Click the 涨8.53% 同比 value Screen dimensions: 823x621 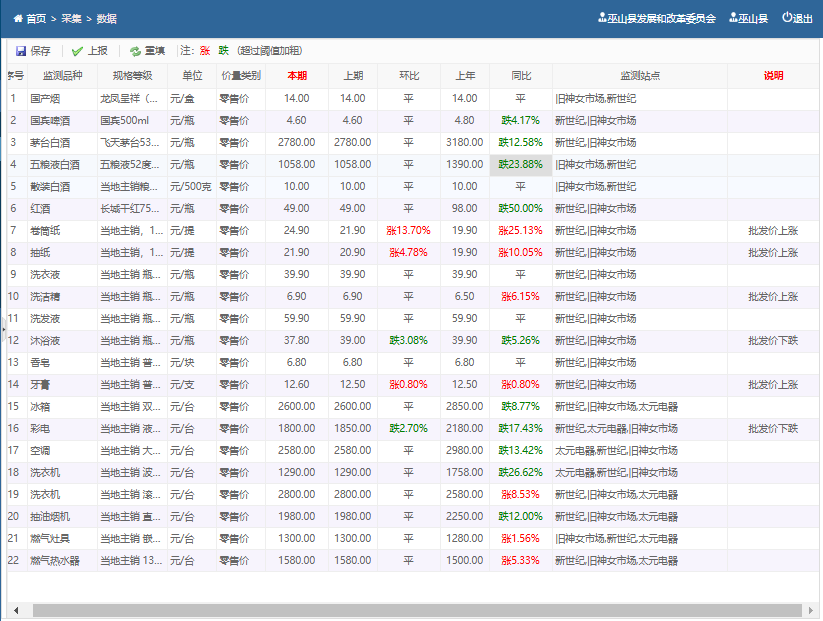521,494
